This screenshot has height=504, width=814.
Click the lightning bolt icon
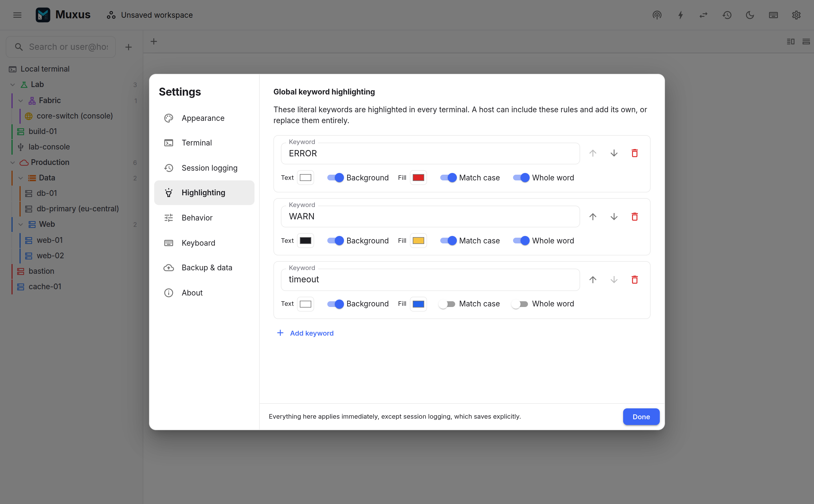(x=680, y=15)
